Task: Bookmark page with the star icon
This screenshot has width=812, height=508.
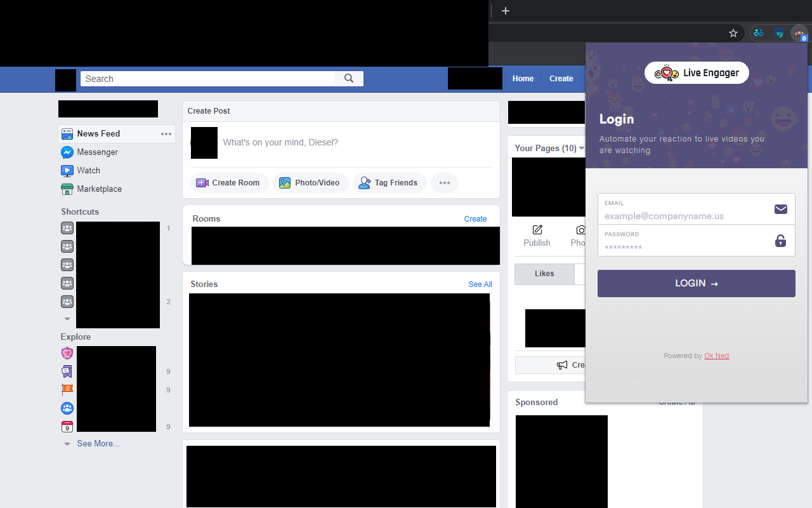Action: [x=733, y=33]
